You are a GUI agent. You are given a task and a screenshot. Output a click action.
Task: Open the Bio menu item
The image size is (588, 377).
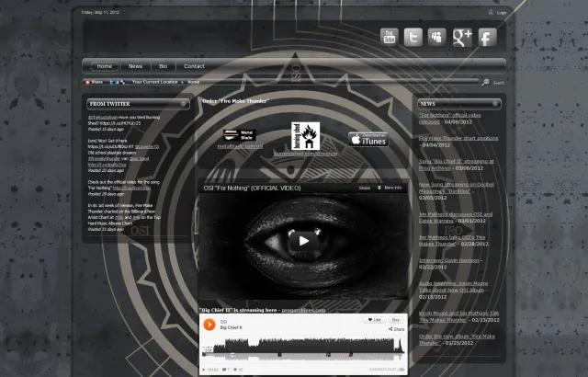pyautogui.click(x=164, y=66)
